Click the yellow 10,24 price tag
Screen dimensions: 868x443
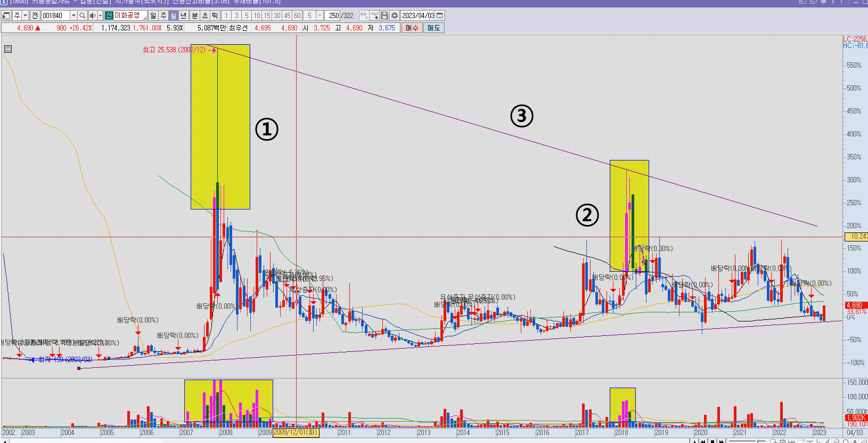(x=857, y=236)
